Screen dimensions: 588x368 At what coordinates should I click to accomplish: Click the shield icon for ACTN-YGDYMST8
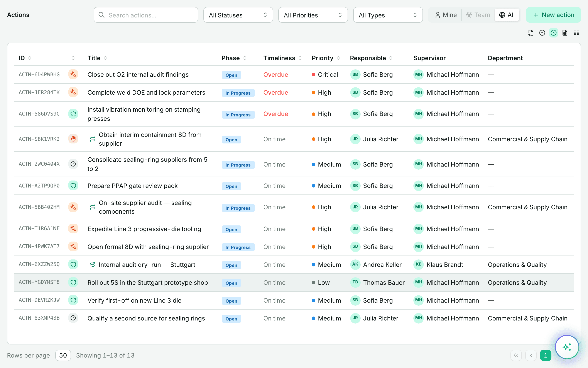[x=73, y=282]
